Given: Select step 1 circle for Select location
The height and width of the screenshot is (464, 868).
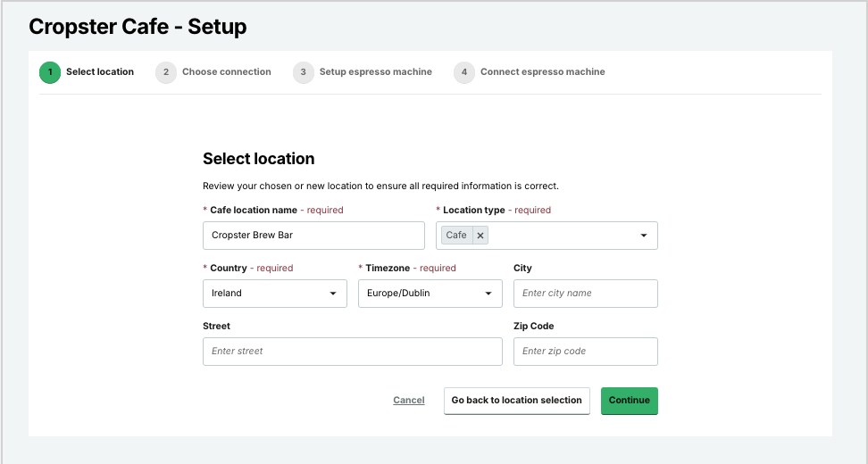Looking at the screenshot, I should (50, 72).
